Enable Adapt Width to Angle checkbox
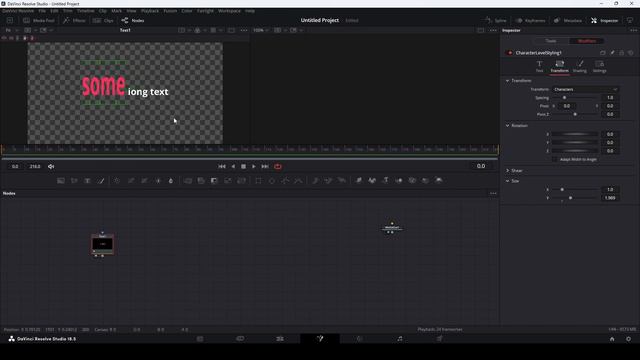Screen dimensions: 640x360 pos(554,159)
